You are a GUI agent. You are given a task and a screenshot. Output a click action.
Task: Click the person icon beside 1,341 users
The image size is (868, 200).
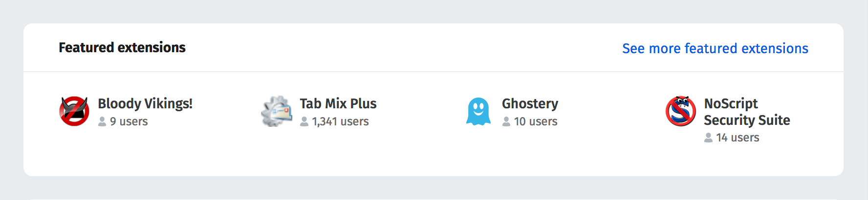[304, 121]
